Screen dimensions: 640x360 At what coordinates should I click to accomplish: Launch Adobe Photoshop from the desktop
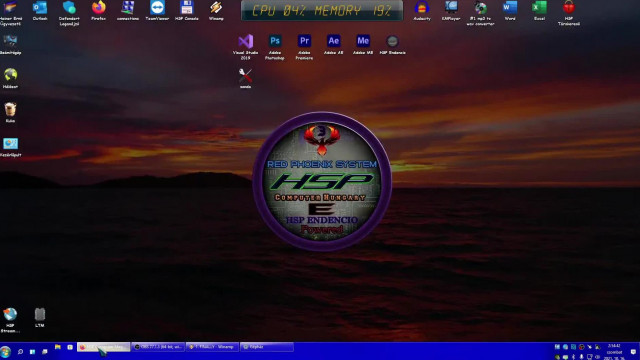pyautogui.click(x=275, y=47)
